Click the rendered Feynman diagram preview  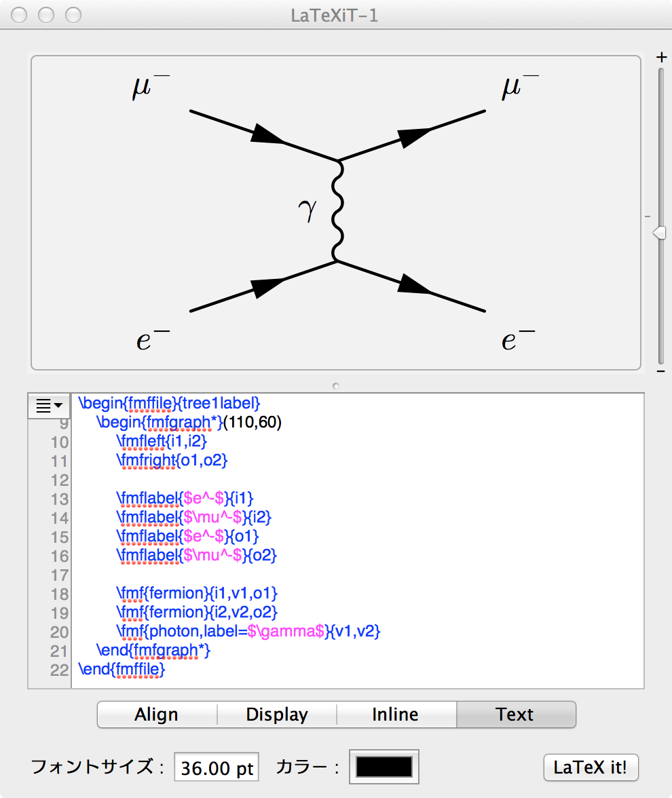coord(335,213)
